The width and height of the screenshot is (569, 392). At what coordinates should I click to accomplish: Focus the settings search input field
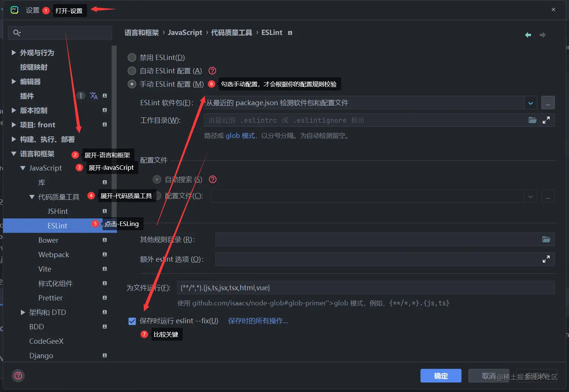pos(60,33)
